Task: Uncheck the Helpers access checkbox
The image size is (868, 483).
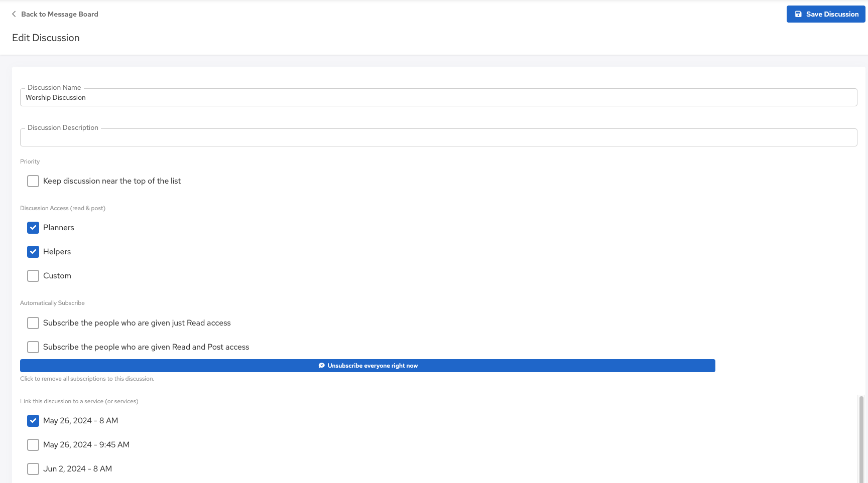Action: [x=33, y=252]
